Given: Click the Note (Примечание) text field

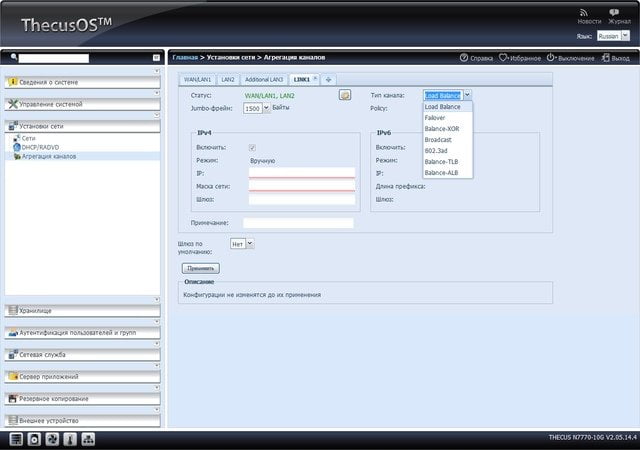Looking at the screenshot, I should click(298, 223).
